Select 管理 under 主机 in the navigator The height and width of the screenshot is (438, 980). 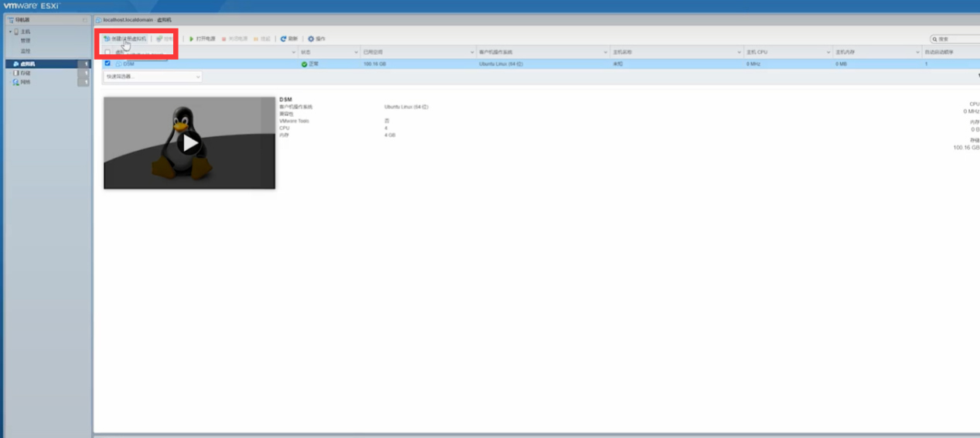[x=26, y=40]
